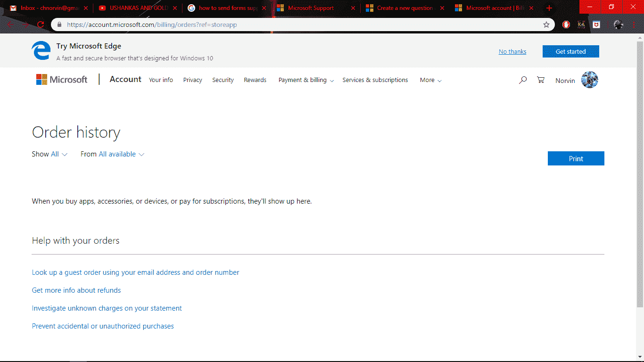Close the Create a new question tab
The height and width of the screenshot is (362, 644).
pyautogui.click(x=442, y=8)
